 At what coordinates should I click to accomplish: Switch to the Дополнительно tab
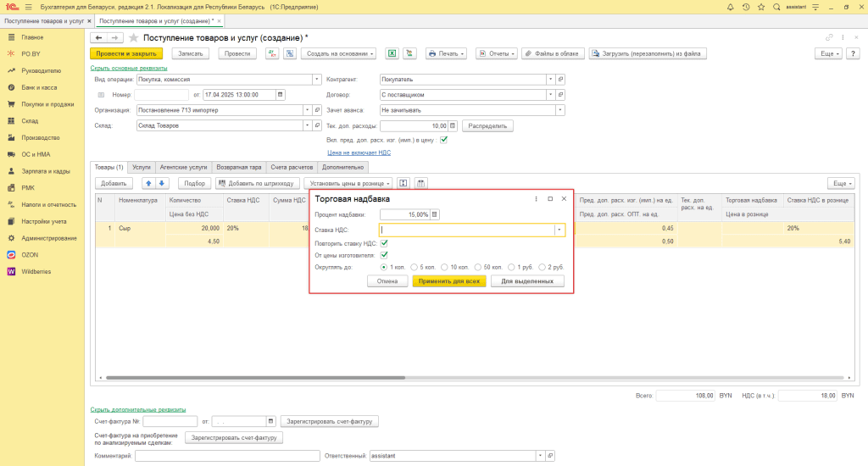coord(342,167)
